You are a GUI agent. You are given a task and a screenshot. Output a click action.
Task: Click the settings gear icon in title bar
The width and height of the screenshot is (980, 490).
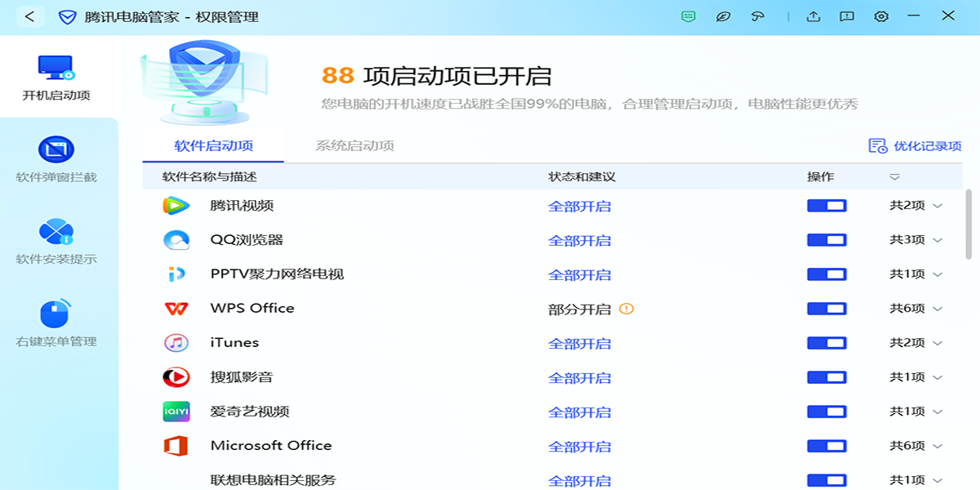click(881, 16)
